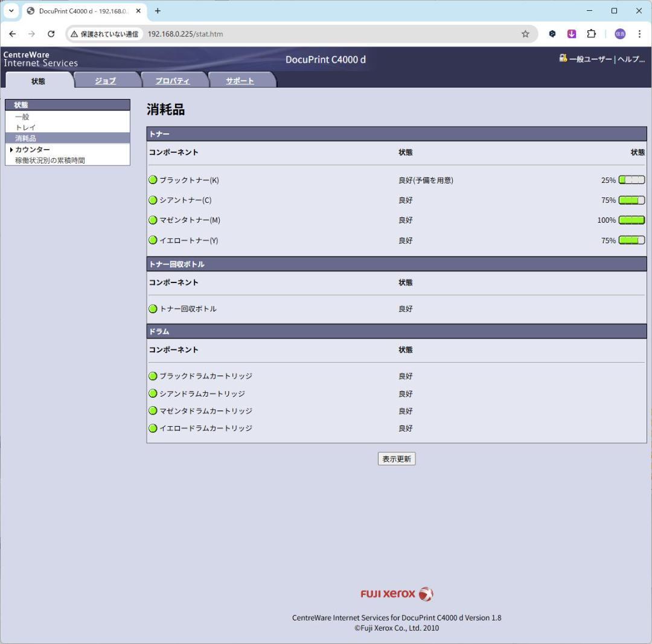Open 稼働状況別の累積時間 in the sidebar
This screenshot has height=644, width=652.
click(x=50, y=161)
